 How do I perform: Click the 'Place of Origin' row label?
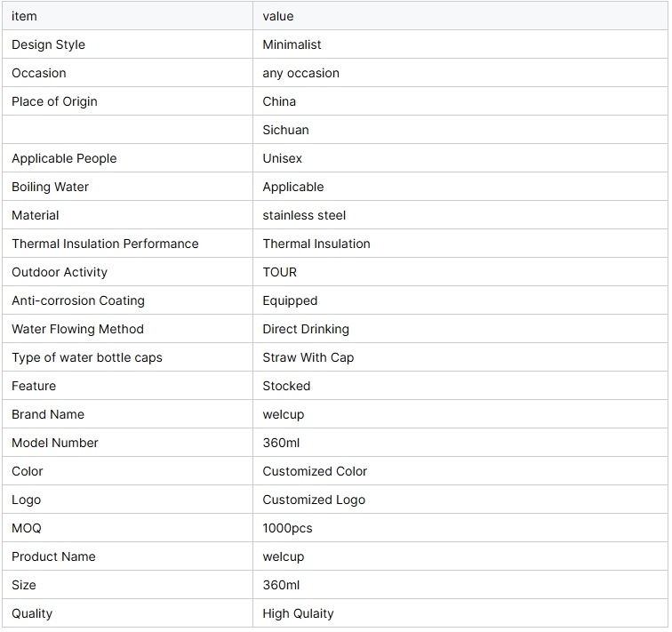54,101
